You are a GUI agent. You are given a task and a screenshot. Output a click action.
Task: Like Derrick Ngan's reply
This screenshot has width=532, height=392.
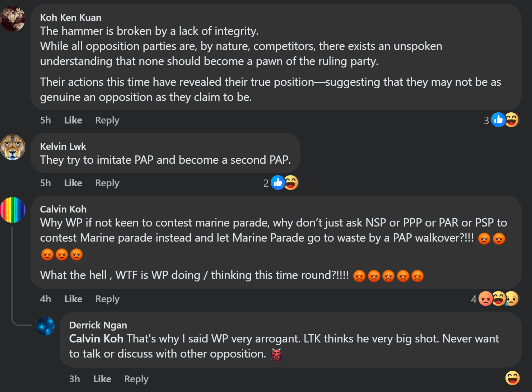click(x=102, y=379)
